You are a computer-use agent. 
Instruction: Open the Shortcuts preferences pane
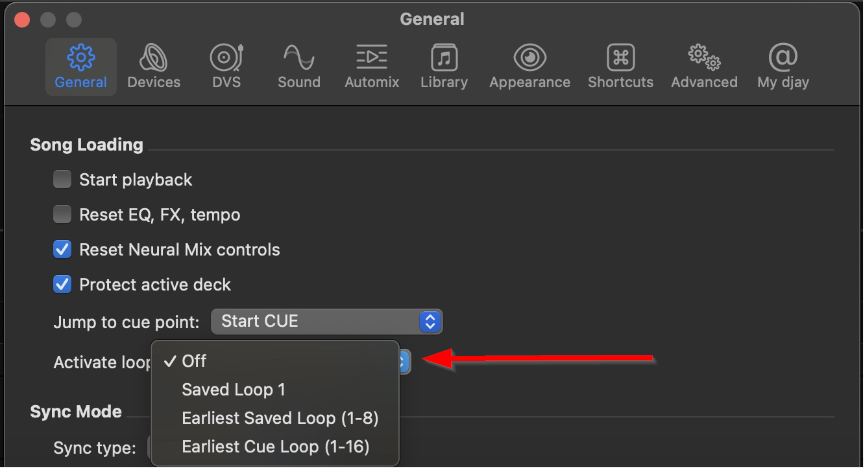tap(620, 66)
